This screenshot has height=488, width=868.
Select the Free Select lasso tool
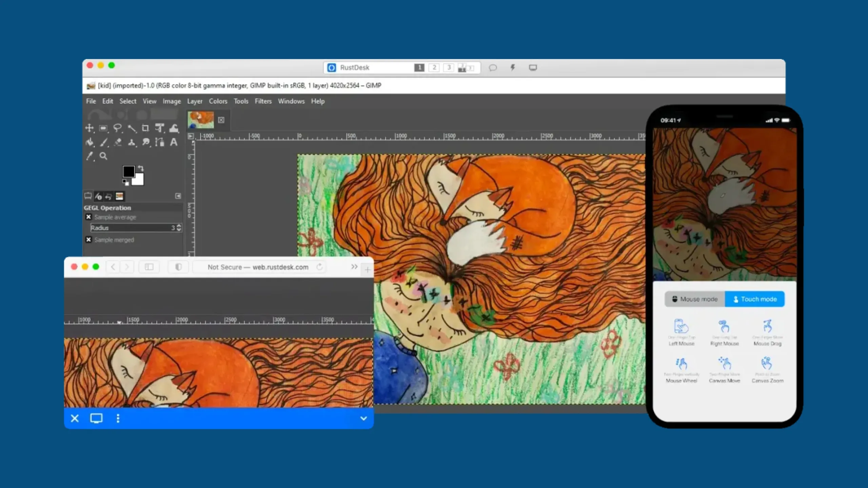click(117, 128)
